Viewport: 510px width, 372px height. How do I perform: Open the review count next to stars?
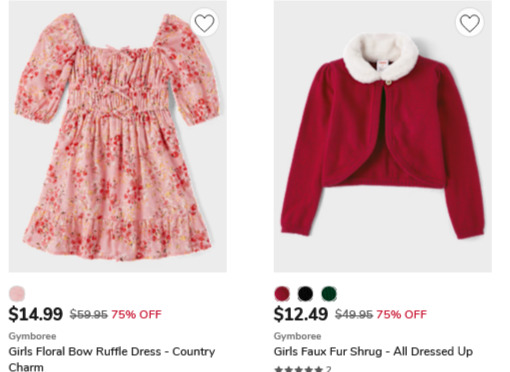point(328,369)
